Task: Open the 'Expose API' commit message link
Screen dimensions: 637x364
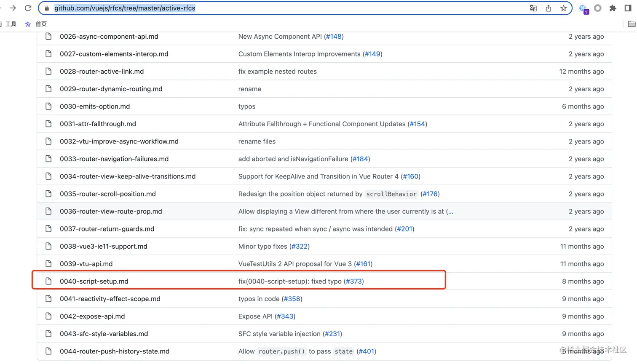Action: [255, 316]
